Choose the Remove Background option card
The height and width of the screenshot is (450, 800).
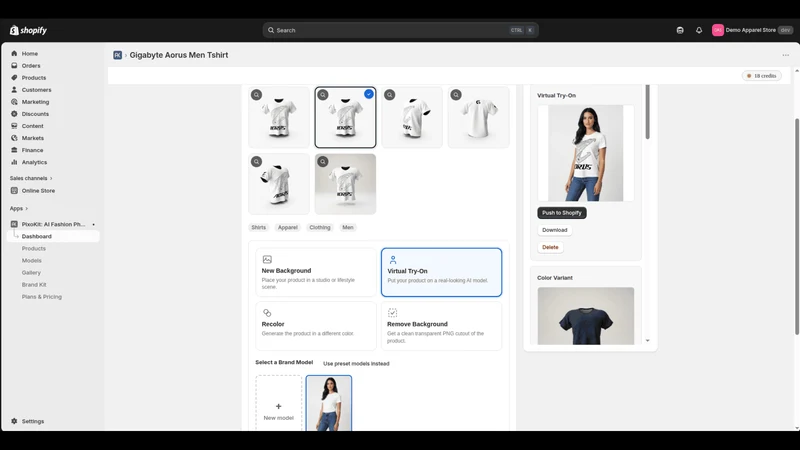coord(441,326)
